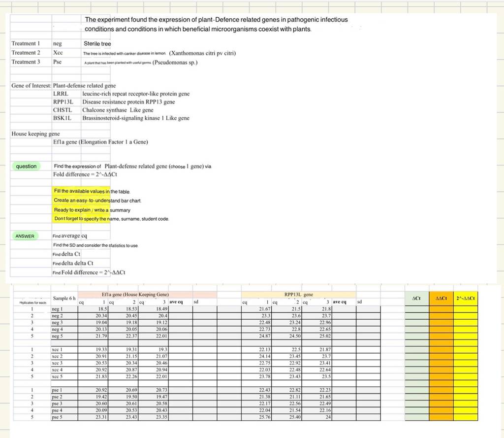The height and width of the screenshot is (438, 504).
Task: Click the 'House keeping gene' heading cell
Action: [x=35, y=134]
